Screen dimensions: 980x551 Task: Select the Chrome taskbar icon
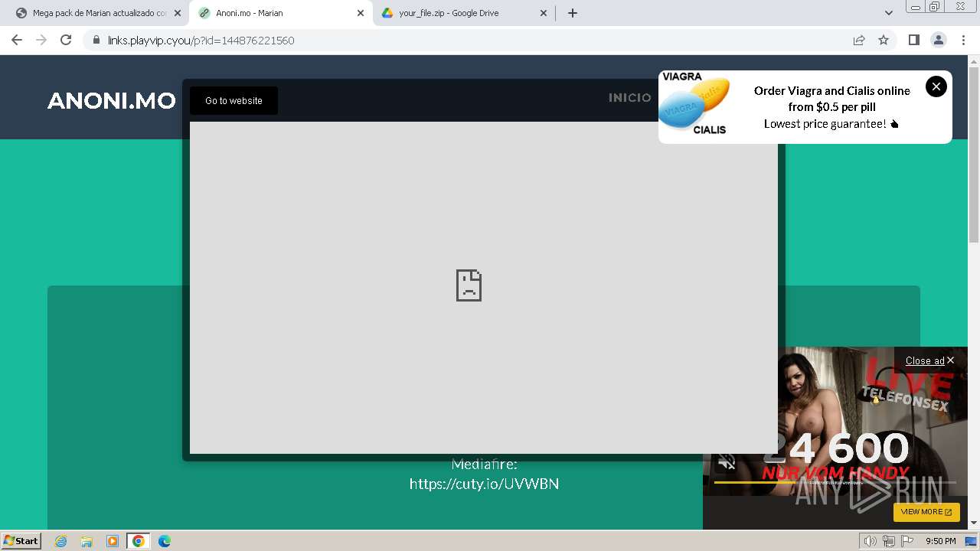click(x=139, y=541)
